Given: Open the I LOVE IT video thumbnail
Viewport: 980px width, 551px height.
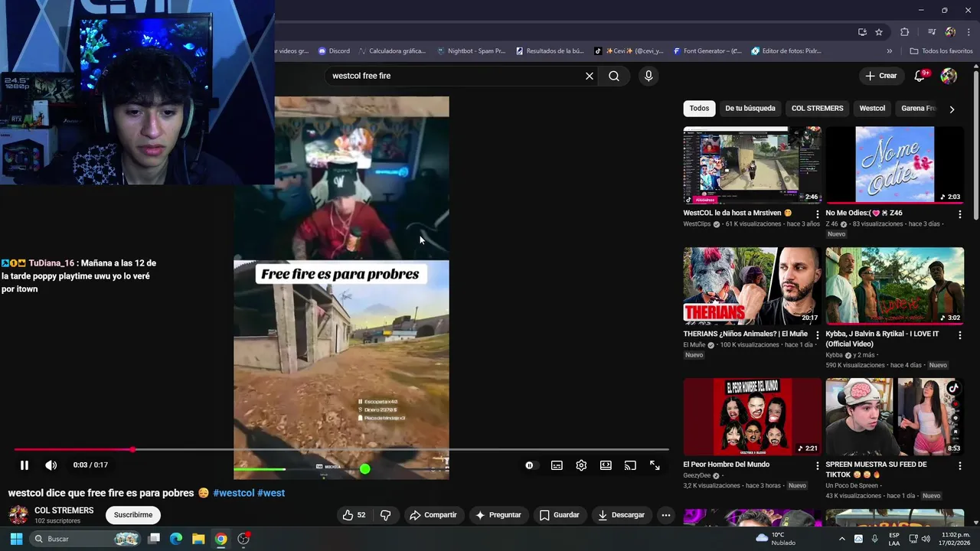Looking at the screenshot, I should [x=895, y=286].
